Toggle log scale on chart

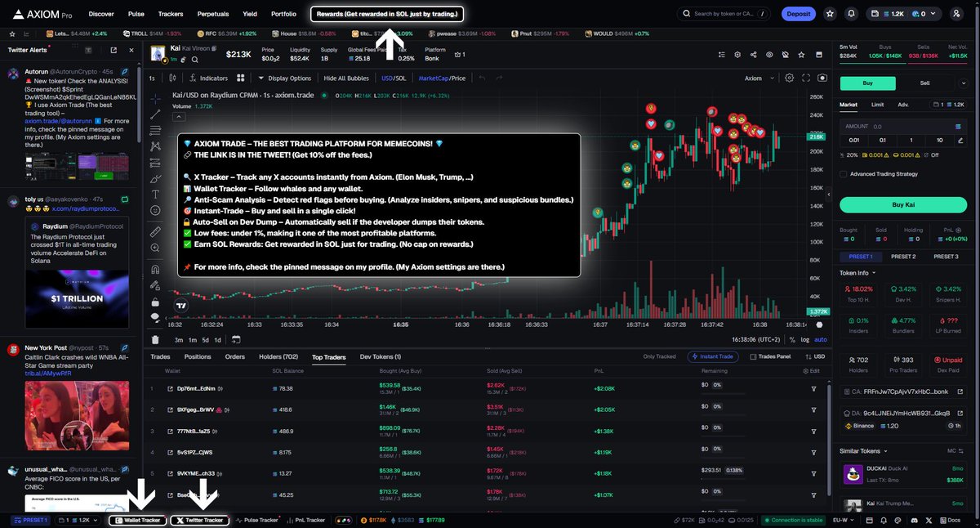pyautogui.click(x=805, y=339)
